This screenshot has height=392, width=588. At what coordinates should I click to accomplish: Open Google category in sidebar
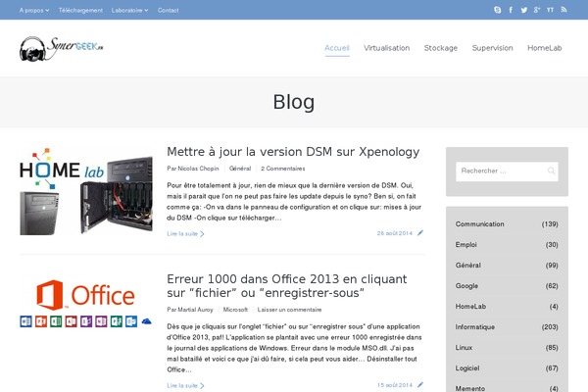click(x=466, y=286)
